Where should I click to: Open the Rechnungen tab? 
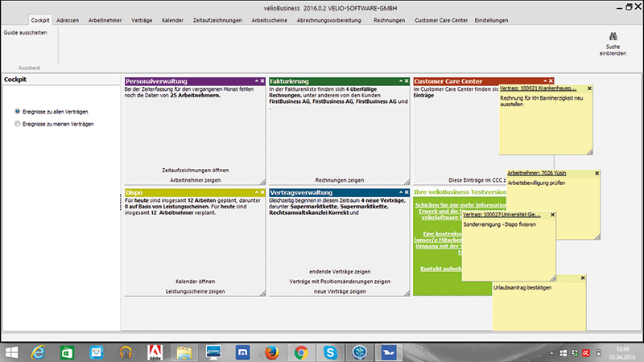point(389,20)
